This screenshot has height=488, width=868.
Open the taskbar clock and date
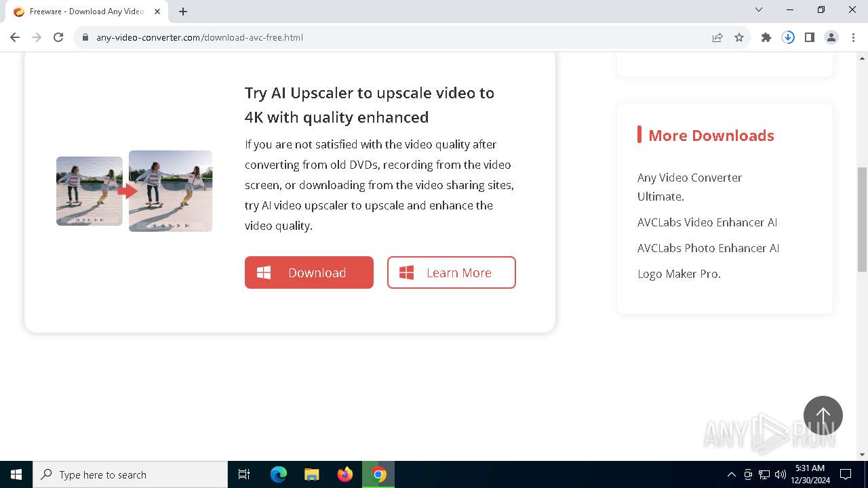pyautogui.click(x=810, y=474)
